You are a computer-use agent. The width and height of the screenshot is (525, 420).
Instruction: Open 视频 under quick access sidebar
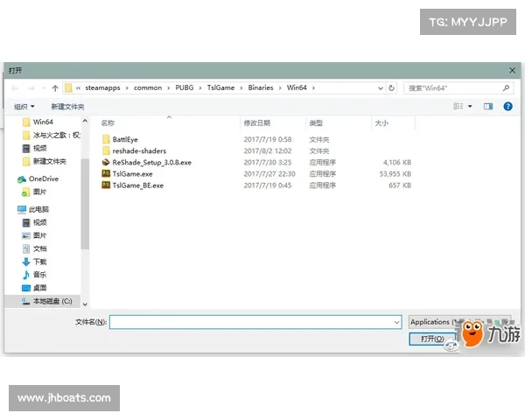point(34,148)
